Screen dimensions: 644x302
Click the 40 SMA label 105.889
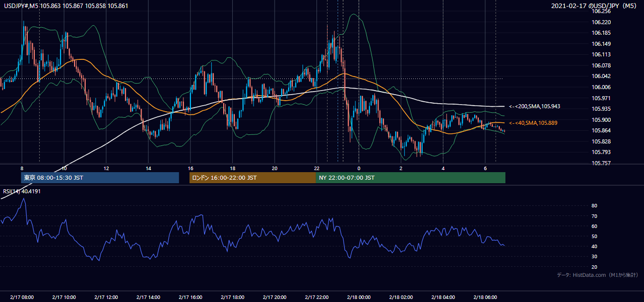coord(533,123)
